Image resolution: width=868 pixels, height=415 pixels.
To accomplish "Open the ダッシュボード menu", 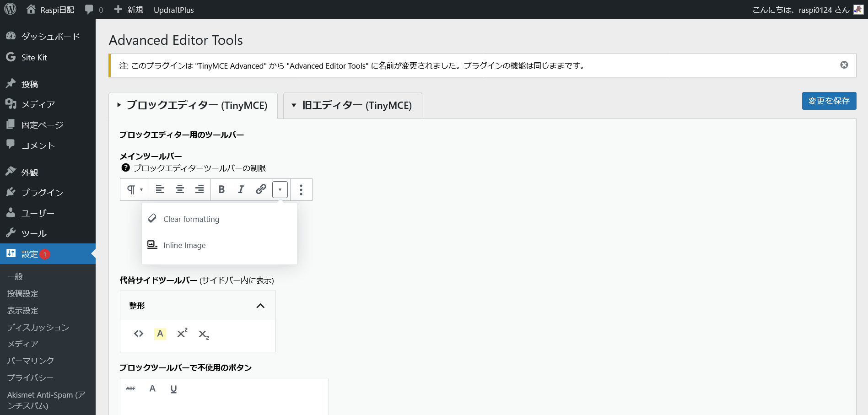I will tap(48, 36).
